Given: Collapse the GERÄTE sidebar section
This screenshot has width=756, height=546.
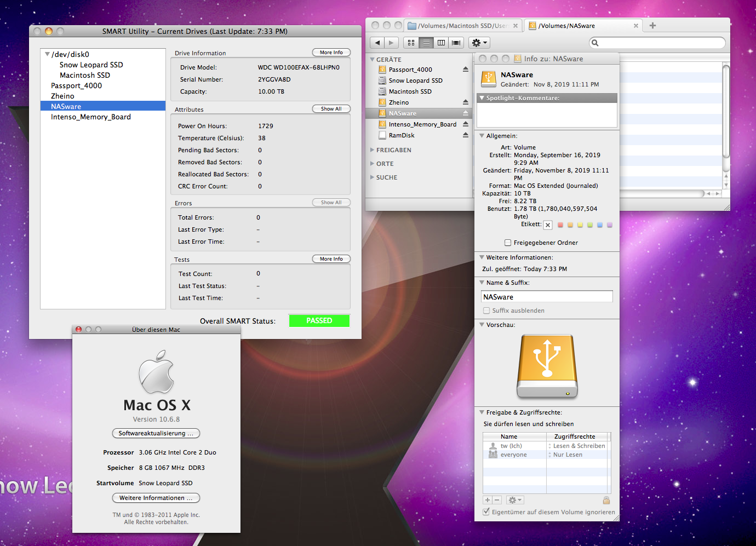Looking at the screenshot, I should 373,59.
